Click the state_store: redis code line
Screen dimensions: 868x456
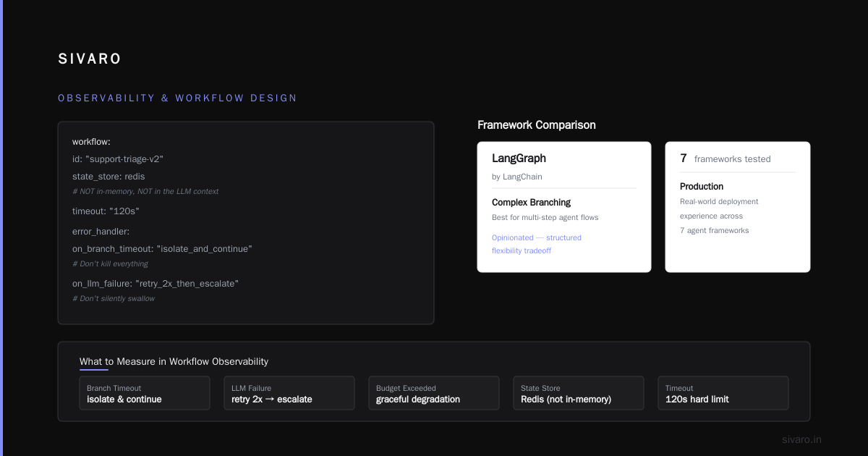click(x=109, y=177)
